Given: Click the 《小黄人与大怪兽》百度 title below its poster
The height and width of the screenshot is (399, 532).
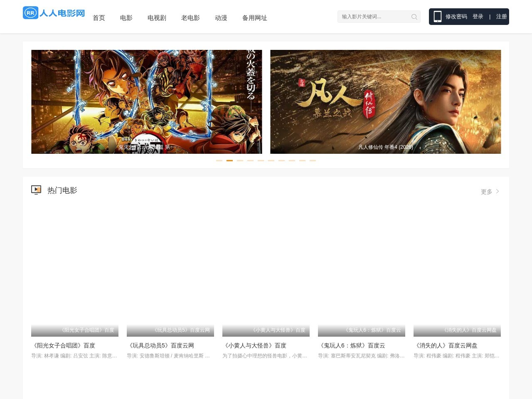Looking at the screenshot, I should (254, 345).
